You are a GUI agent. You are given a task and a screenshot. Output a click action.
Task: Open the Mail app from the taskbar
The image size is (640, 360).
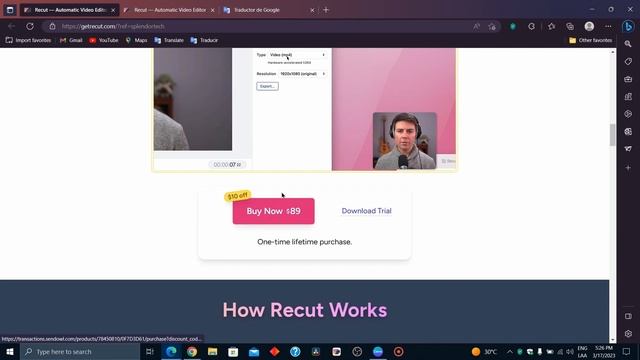(254, 351)
